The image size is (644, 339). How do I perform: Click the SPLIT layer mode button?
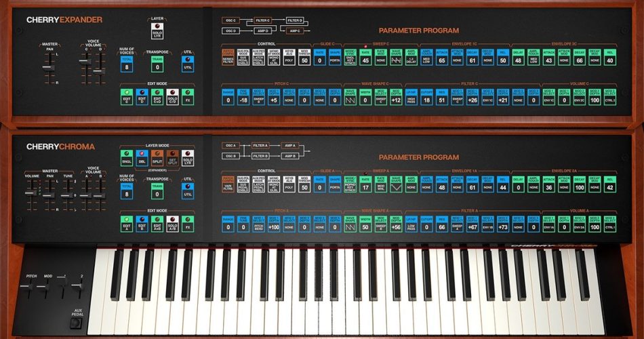157,158
